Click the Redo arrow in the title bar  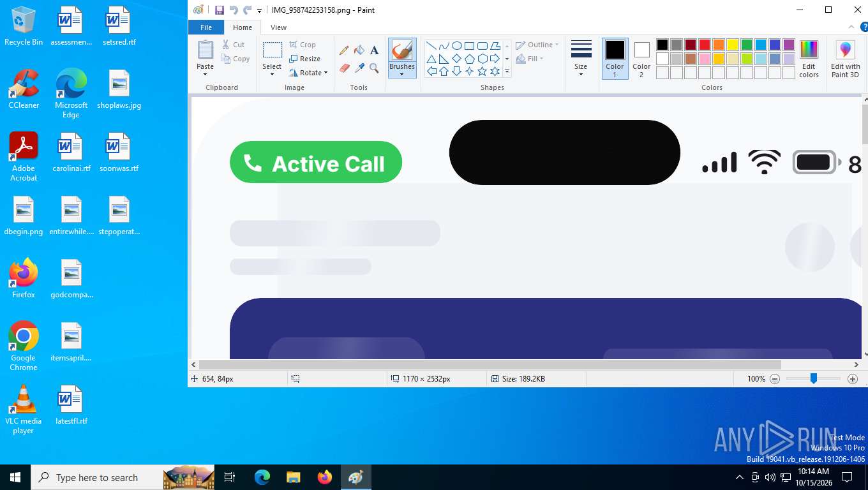point(247,10)
